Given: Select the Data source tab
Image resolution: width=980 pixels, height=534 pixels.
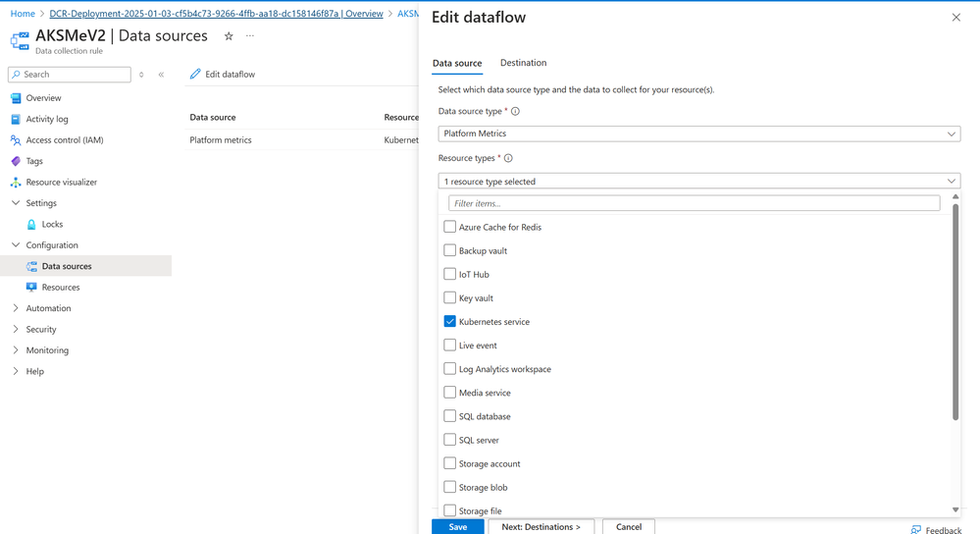Looking at the screenshot, I should click(457, 63).
